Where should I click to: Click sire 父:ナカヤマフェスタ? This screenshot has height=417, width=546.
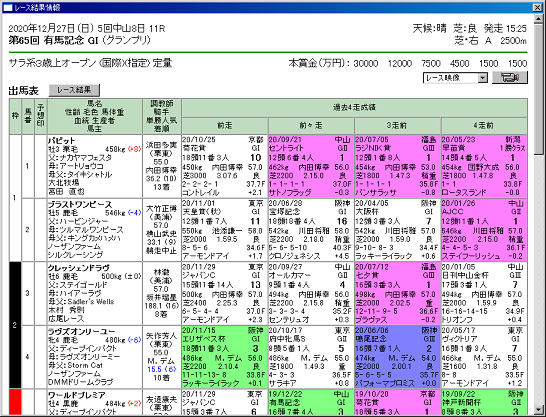[x=80, y=158]
